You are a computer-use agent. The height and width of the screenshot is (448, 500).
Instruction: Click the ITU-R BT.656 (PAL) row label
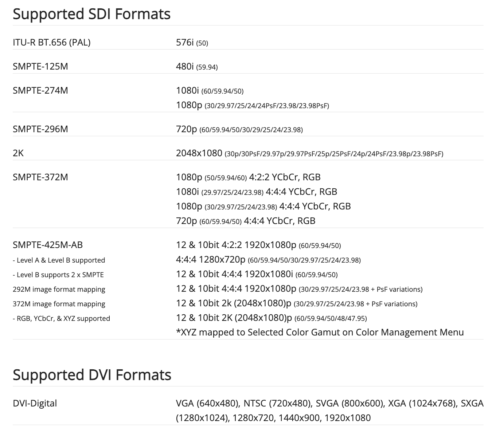51,42
